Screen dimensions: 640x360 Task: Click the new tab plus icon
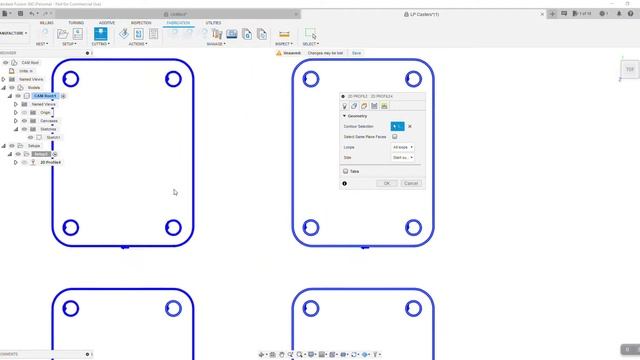click(552, 14)
